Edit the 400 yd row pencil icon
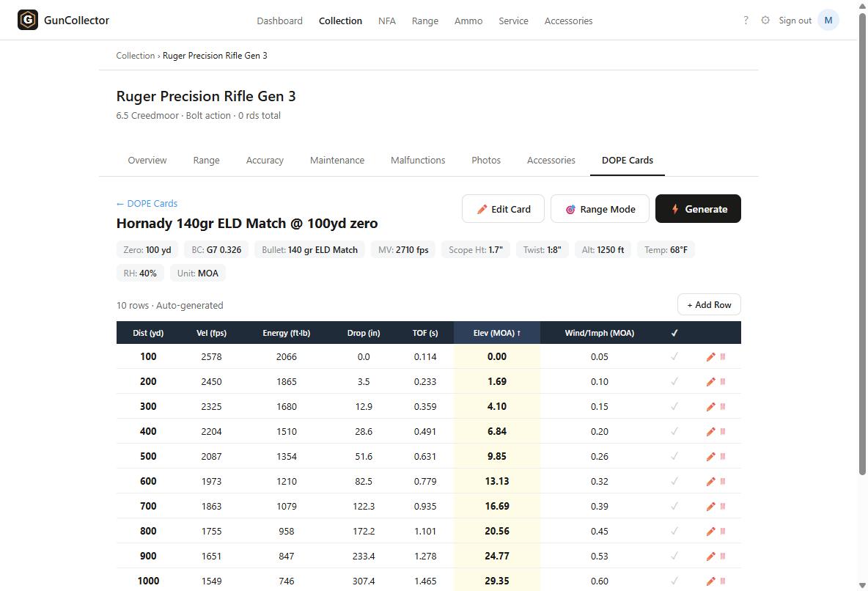The height and width of the screenshot is (591, 868). point(711,431)
